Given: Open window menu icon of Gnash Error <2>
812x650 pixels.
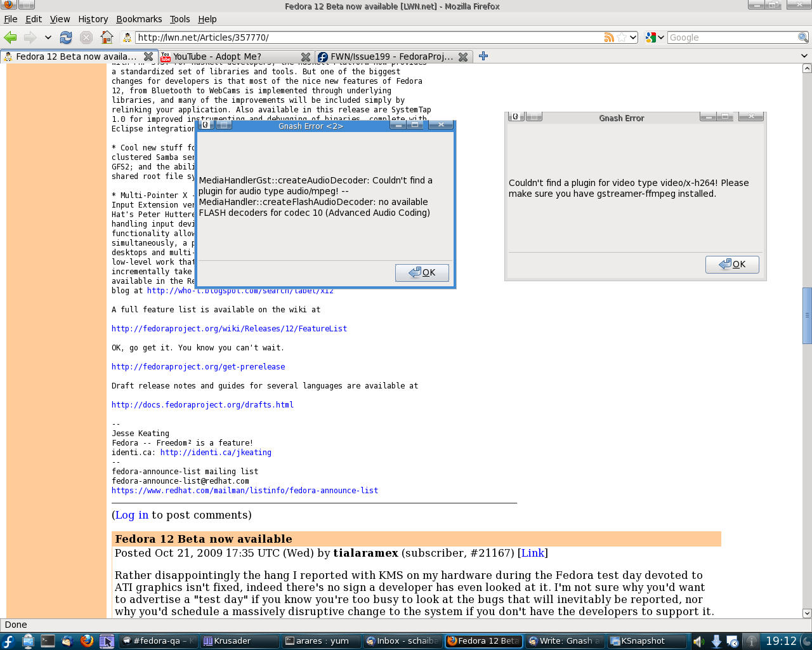Looking at the screenshot, I should pos(205,125).
